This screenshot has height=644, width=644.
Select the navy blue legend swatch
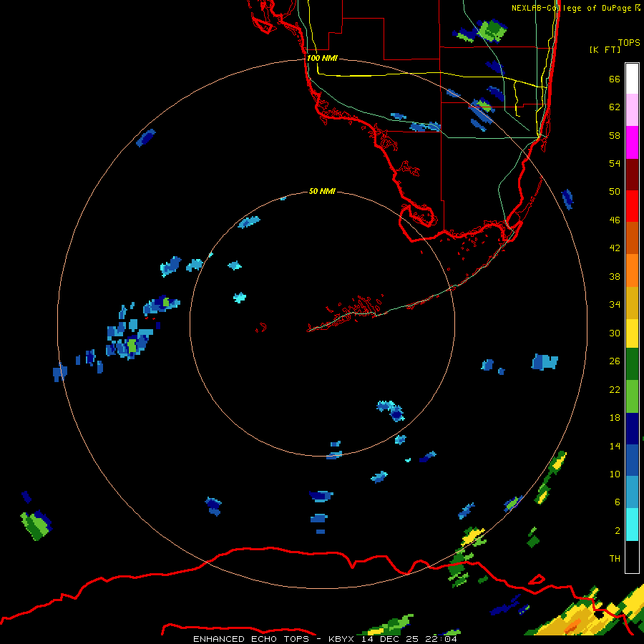click(x=632, y=429)
